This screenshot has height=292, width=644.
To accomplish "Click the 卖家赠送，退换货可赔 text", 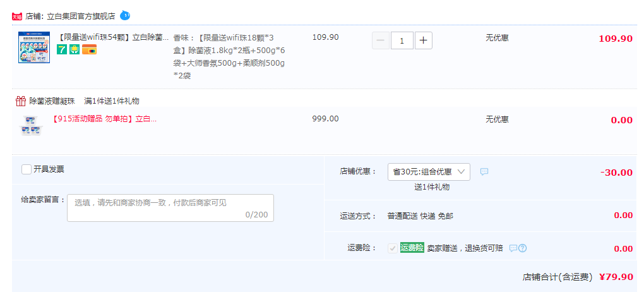I will [465, 248].
